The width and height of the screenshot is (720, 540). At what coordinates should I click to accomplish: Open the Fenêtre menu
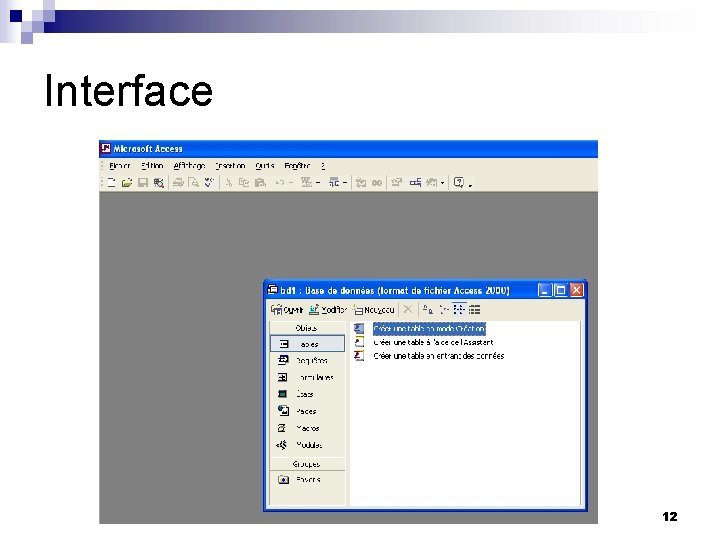tap(297, 166)
